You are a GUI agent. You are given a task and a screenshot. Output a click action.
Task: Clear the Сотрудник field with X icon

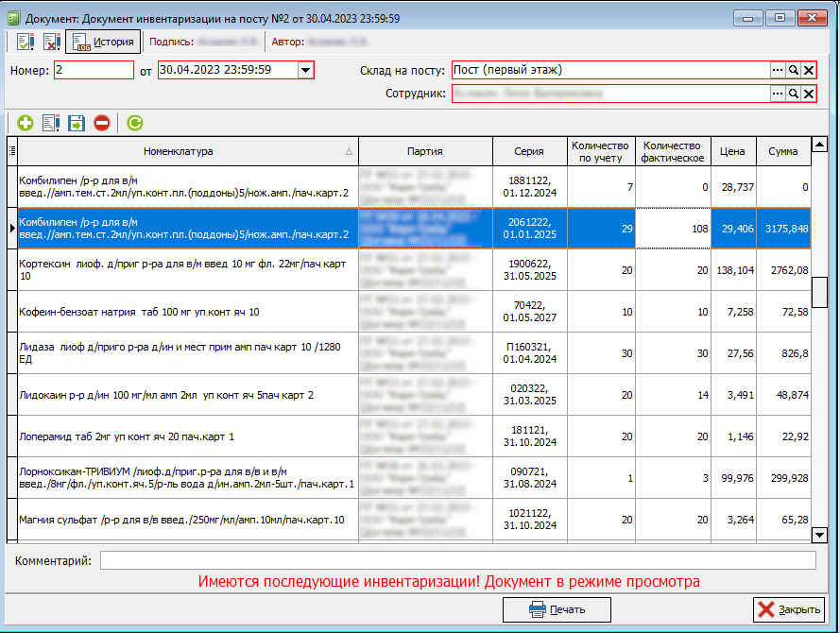[x=809, y=94]
